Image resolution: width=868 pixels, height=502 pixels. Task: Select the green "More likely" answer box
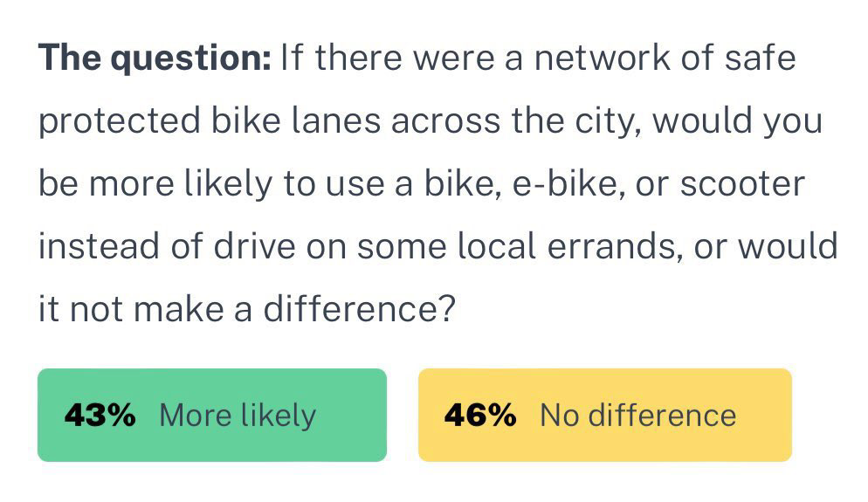pyautogui.click(x=211, y=415)
